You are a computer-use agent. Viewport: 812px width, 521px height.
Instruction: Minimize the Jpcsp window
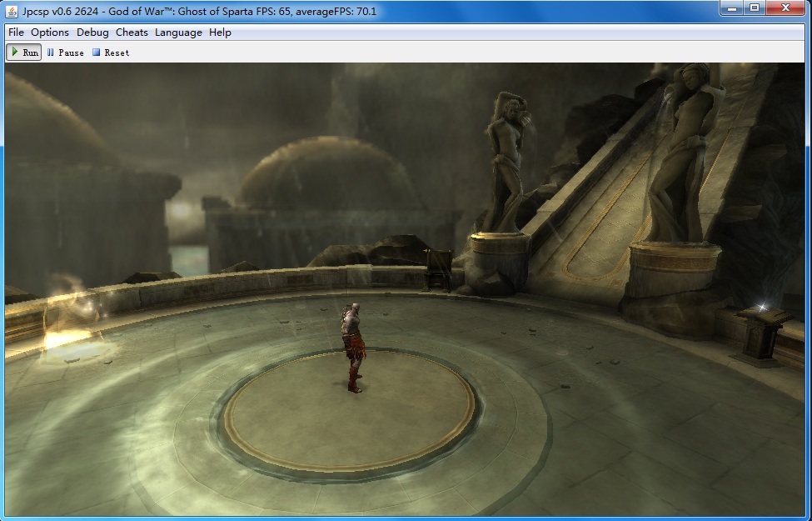(x=731, y=8)
